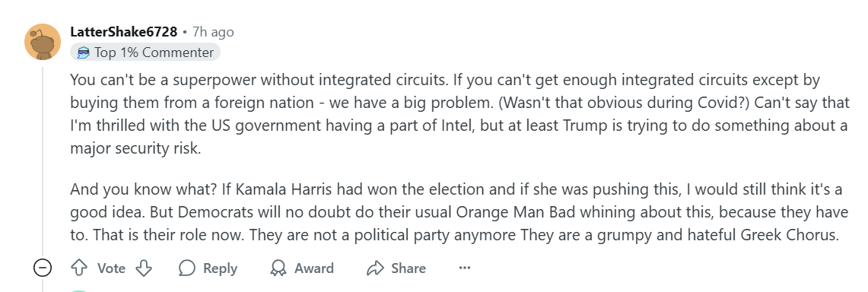Click the Top 1% Commenter badge
The width and height of the screenshot is (868, 292).
point(145,52)
